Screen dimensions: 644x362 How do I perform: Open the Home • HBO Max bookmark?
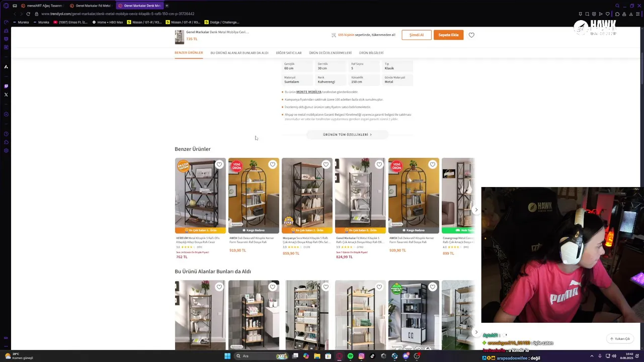point(108,22)
